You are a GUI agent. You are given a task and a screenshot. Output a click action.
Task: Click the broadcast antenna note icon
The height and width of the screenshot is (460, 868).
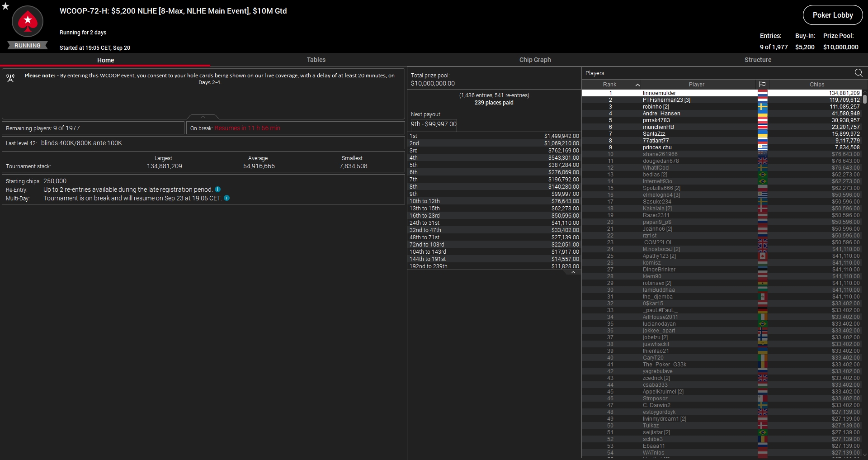coord(10,78)
